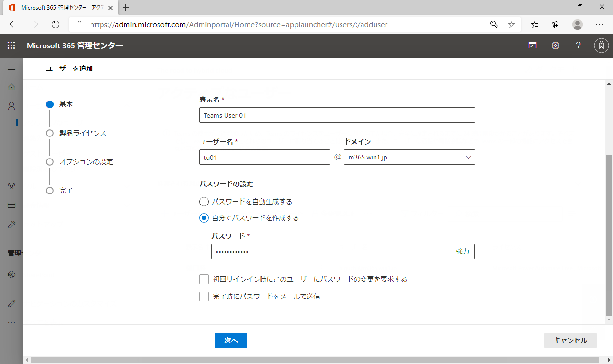This screenshot has height=364, width=613.
Task: Click the lock site information icon
Action: tap(79, 24)
